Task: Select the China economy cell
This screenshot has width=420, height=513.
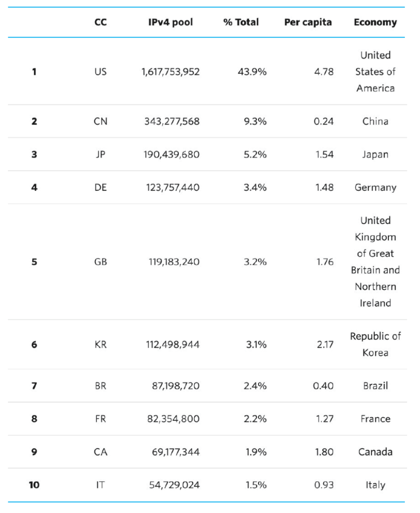Action: click(x=375, y=121)
